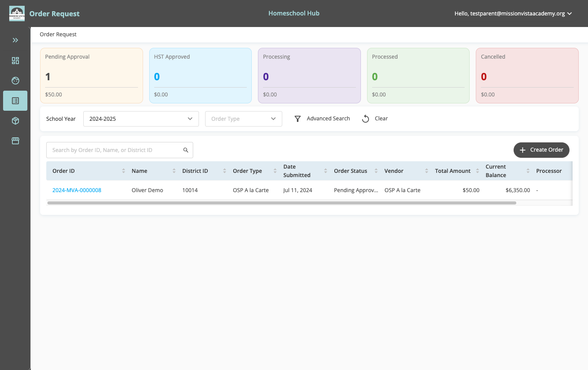Sort by District ID column arrows

tap(224, 171)
